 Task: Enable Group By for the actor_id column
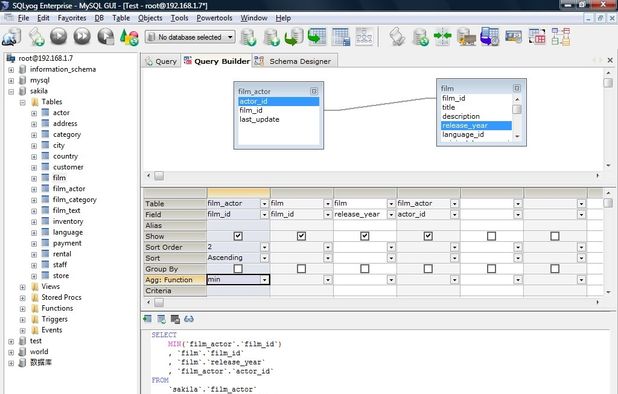click(428, 269)
